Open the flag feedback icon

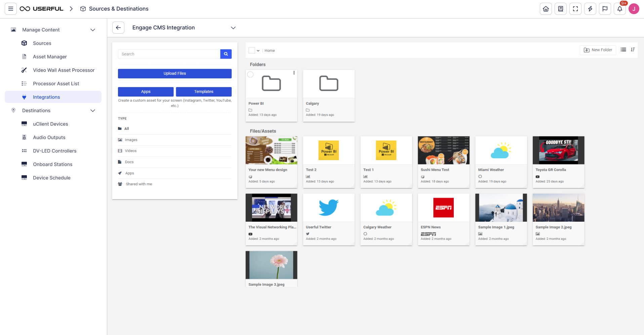pos(605,9)
